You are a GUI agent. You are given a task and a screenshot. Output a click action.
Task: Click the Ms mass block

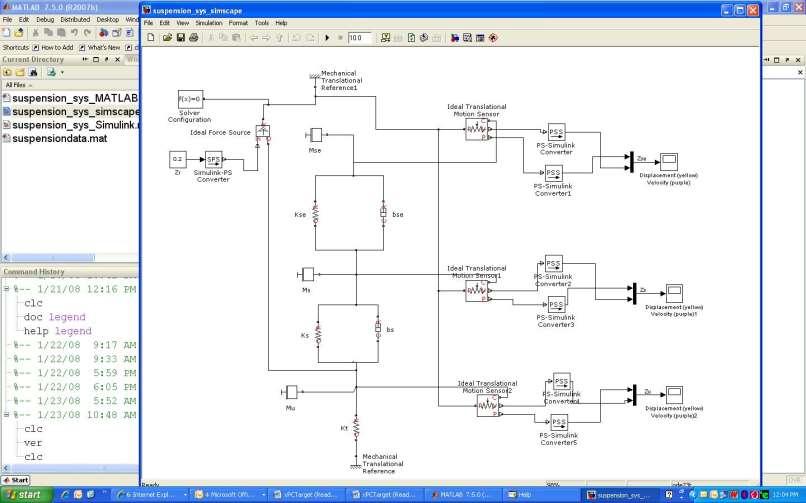coord(307,274)
